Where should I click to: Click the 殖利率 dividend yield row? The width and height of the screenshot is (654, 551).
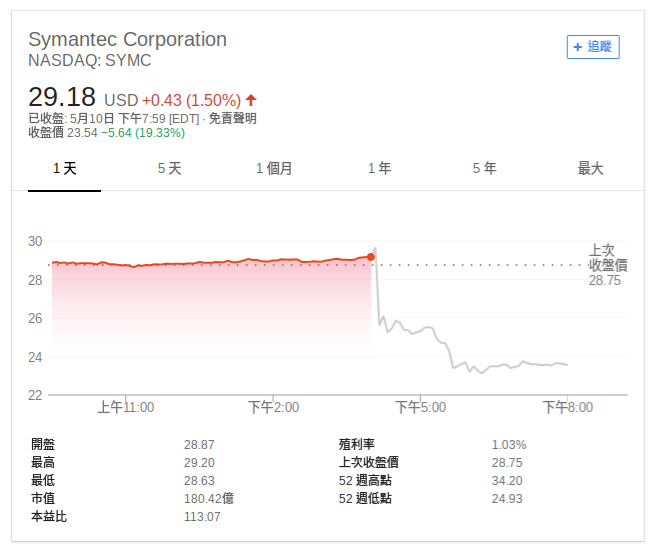tap(356, 444)
